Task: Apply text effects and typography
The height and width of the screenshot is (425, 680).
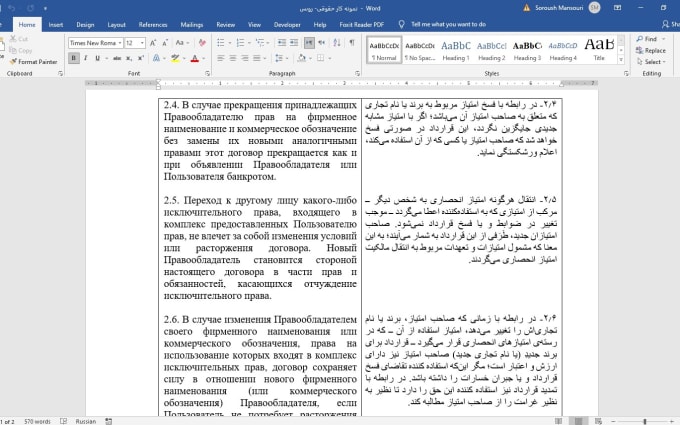Action: (156, 58)
